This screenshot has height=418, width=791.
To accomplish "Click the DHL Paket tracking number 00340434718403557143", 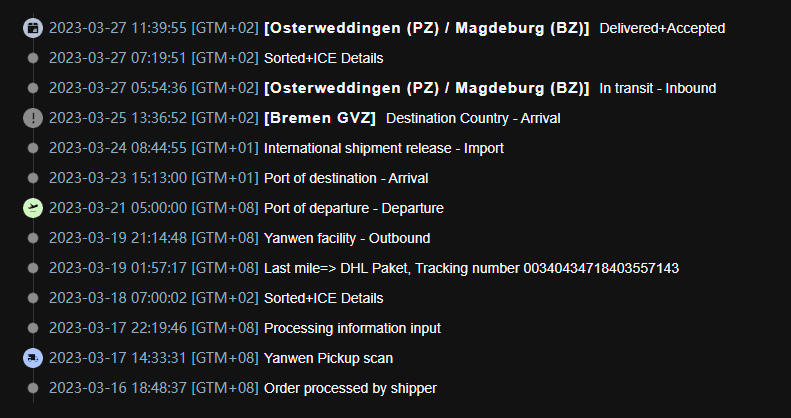I will click(x=601, y=268).
